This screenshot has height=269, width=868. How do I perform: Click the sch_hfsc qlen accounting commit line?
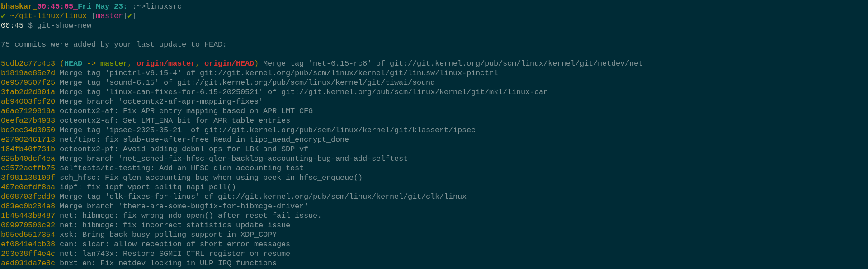[182, 178]
